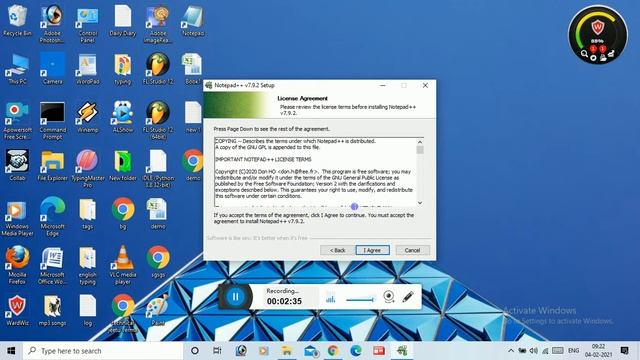Click the magnifier icon on WardWiz gadget

[584, 53]
